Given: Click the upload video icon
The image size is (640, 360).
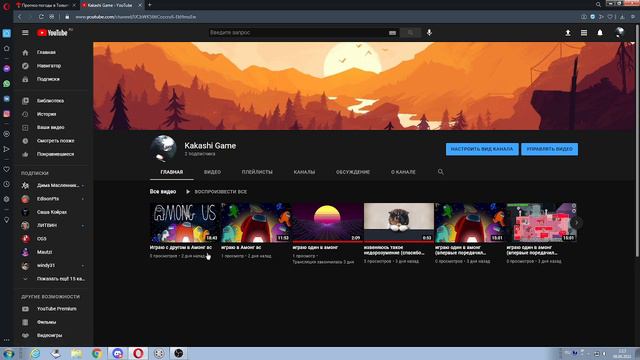Looking at the screenshot, I should point(568,33).
